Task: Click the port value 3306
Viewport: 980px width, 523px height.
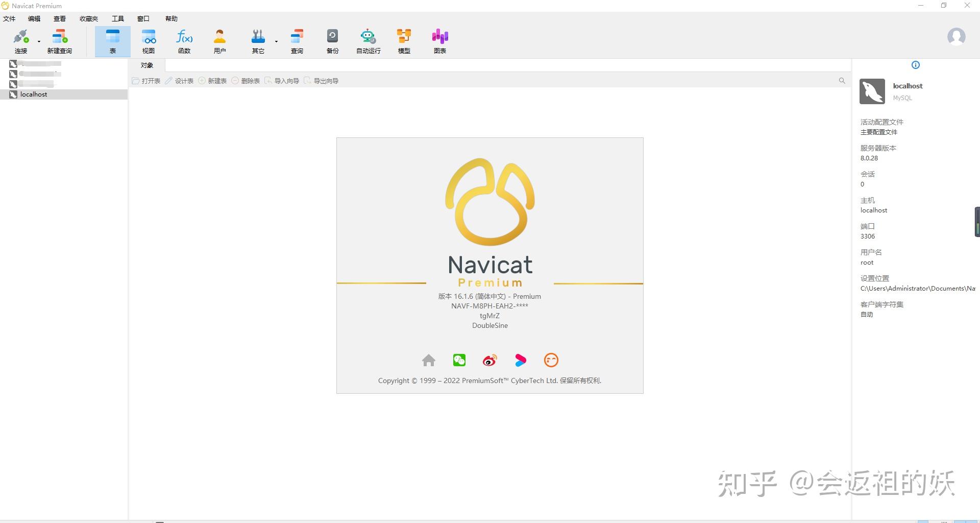Action: (868, 236)
